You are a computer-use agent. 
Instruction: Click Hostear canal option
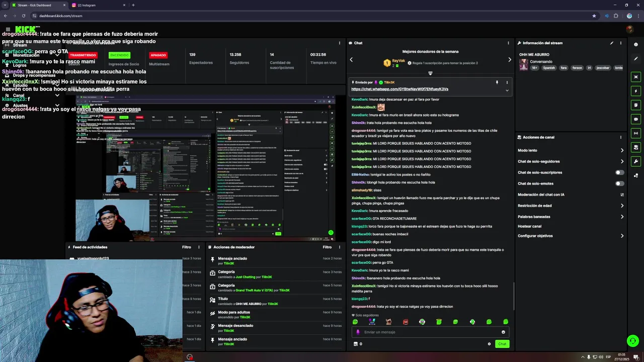[529, 226]
